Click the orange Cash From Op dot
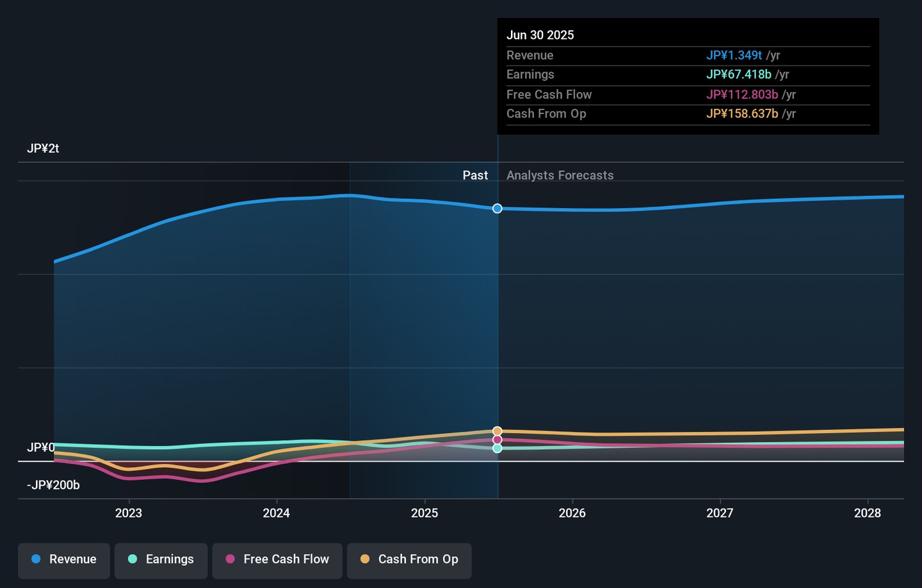 pos(365,559)
